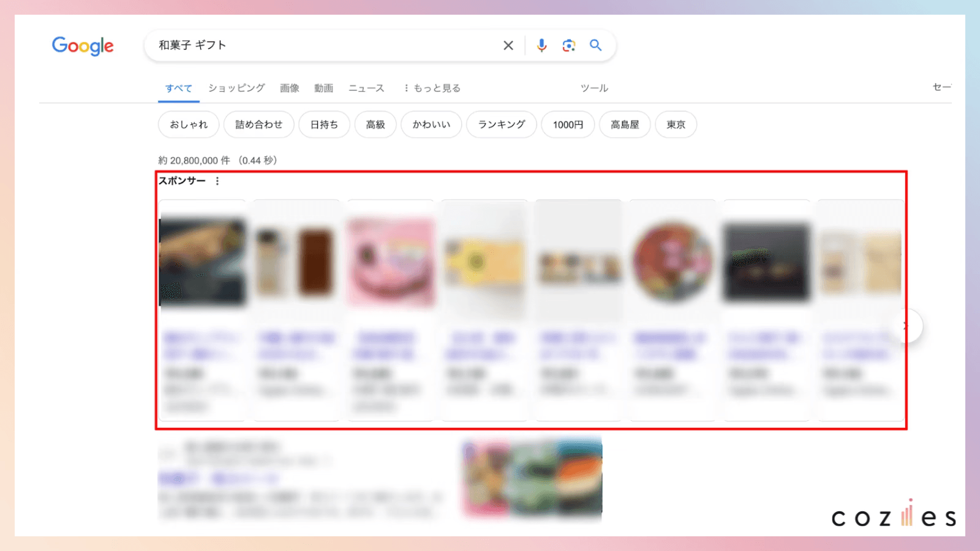This screenshot has width=980, height=551.
Task: Open the ニュース tab
Action: [366, 88]
